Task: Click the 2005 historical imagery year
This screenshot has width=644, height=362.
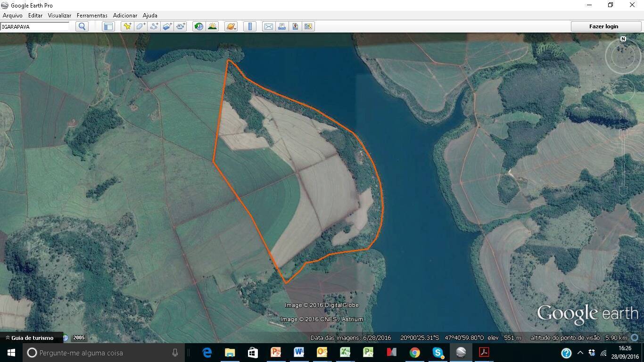Action: [79, 337]
